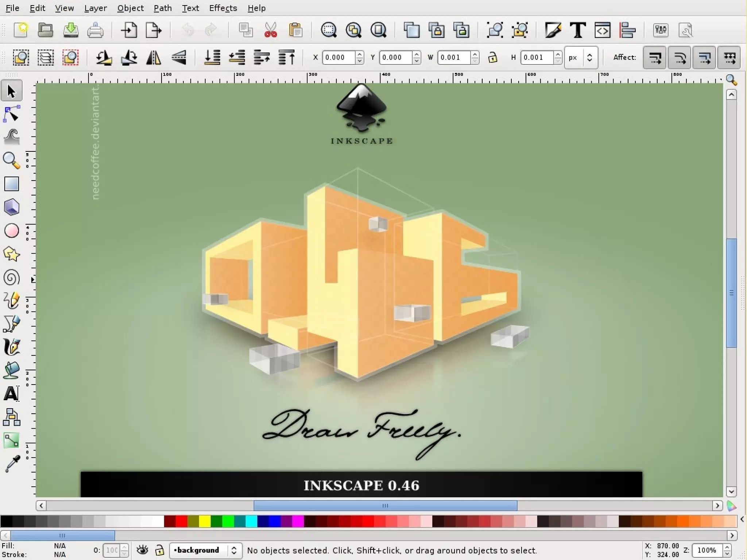The height and width of the screenshot is (560, 747).
Task: Pick the yellow swatch in palette
Action: coord(205,521)
